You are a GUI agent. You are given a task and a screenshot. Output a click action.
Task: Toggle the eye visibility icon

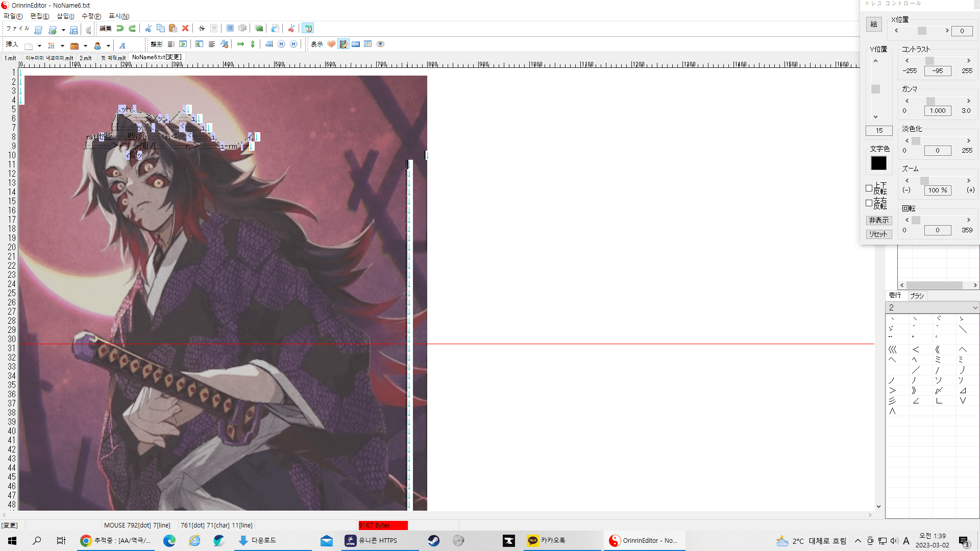point(380,44)
